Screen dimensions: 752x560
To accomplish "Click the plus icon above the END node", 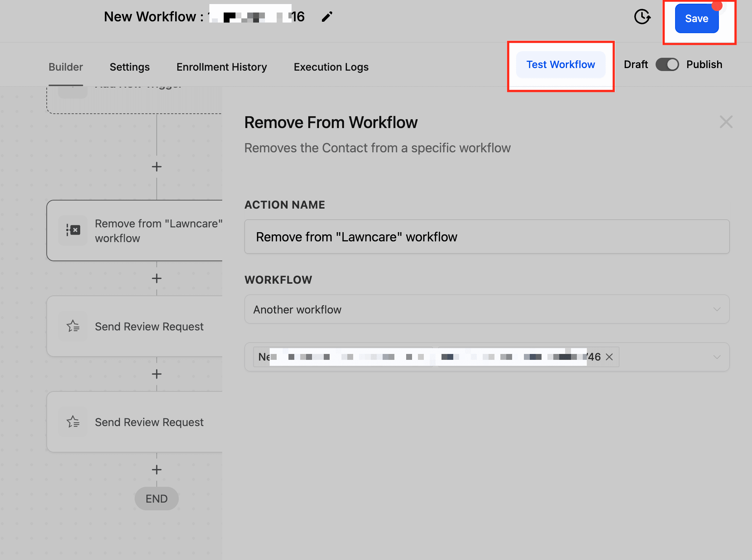I will coord(156,469).
